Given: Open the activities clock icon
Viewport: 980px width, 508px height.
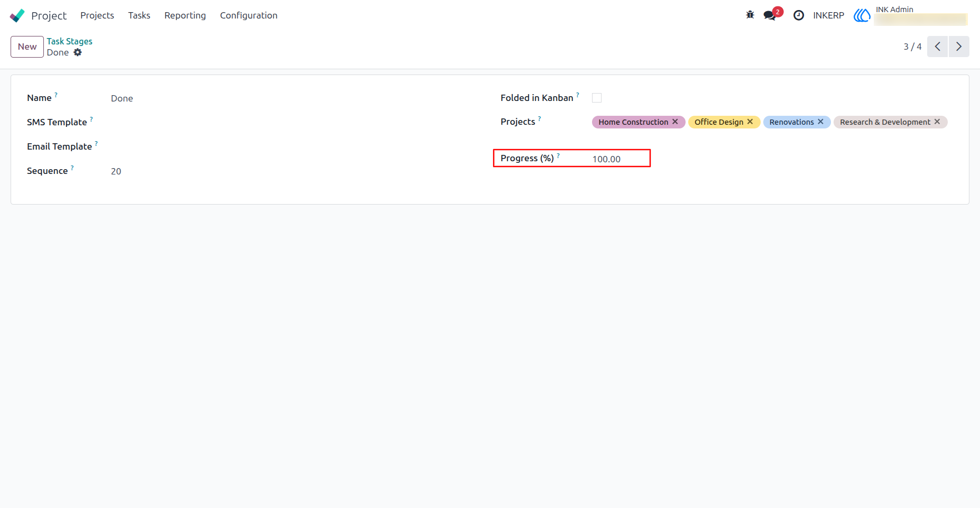Looking at the screenshot, I should pos(799,15).
